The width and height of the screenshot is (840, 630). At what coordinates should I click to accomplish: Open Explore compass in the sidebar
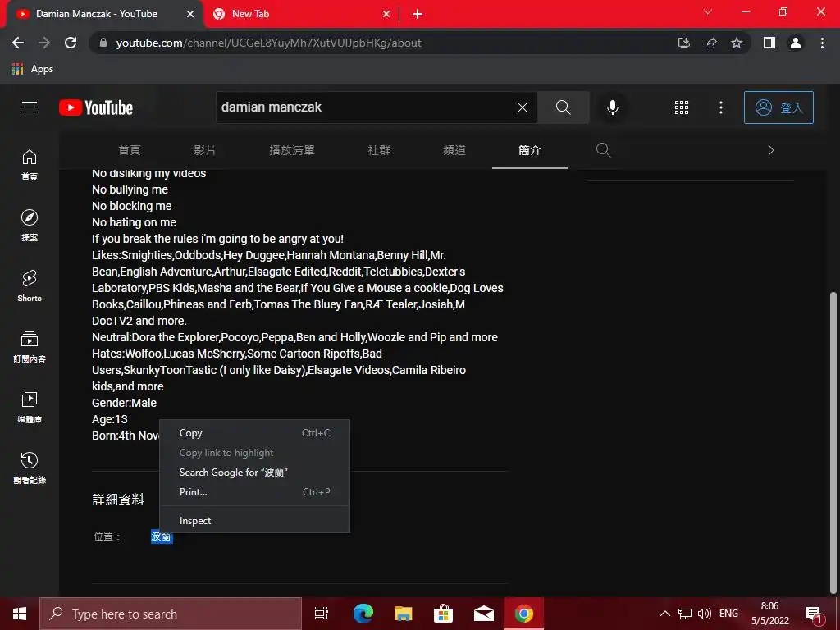point(30,225)
